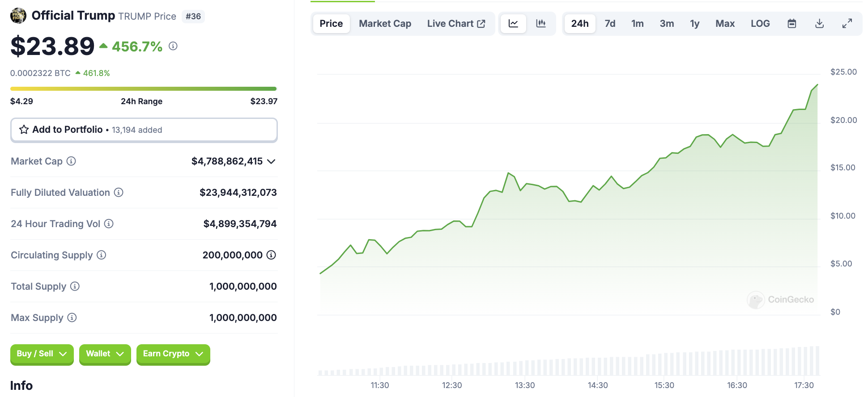Expand the Market Cap value chevron

271,161
